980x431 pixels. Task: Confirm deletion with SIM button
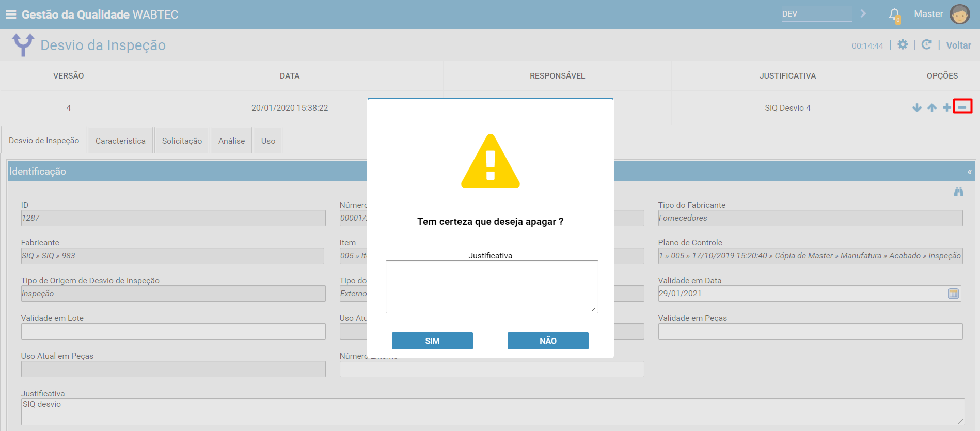click(x=432, y=341)
